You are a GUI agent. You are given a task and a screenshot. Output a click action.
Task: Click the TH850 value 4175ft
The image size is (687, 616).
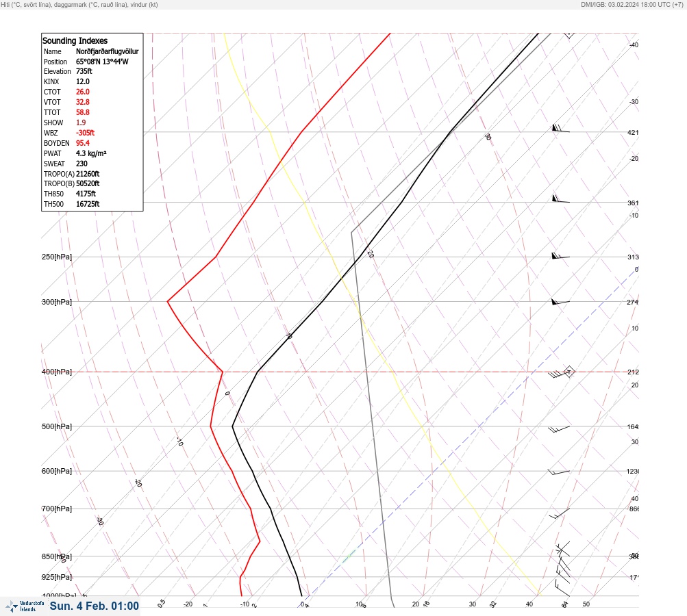(86, 194)
